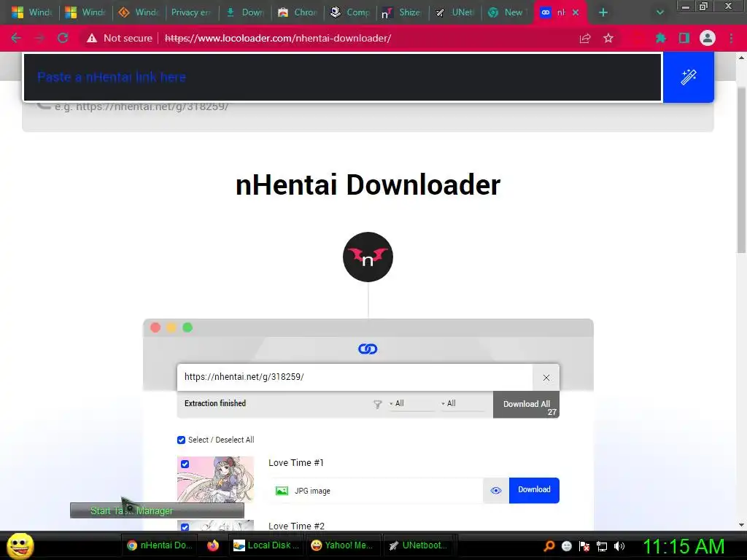The width and height of the screenshot is (747, 560).
Task: Switch to the New tab
Action: point(508,12)
